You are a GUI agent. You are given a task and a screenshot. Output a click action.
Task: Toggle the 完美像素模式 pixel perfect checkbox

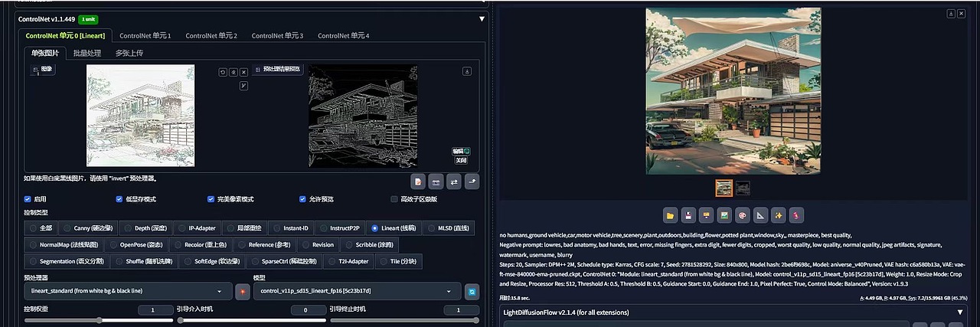[x=211, y=199]
